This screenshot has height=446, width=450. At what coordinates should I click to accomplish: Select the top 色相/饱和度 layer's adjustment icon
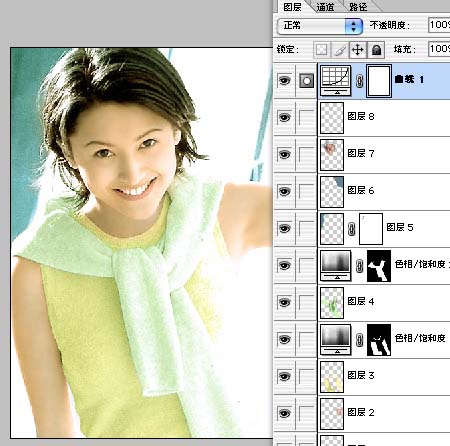click(335, 266)
